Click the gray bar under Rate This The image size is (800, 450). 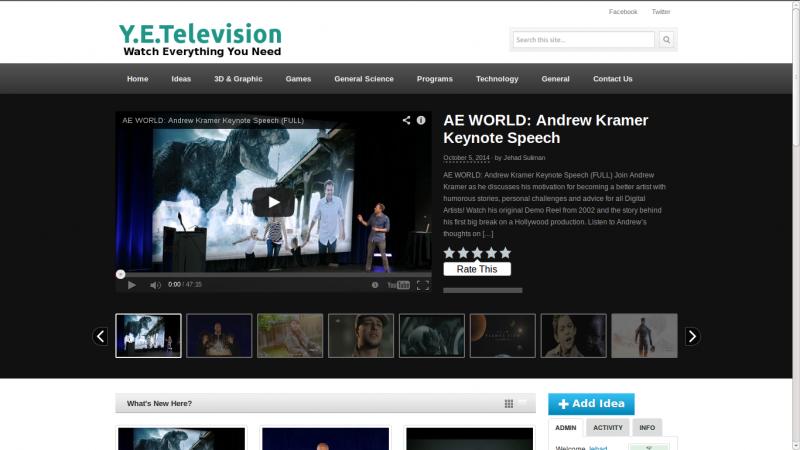coord(483,290)
